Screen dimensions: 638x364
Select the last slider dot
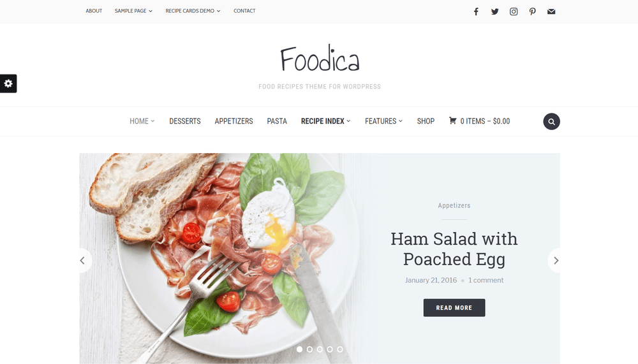pyautogui.click(x=340, y=349)
